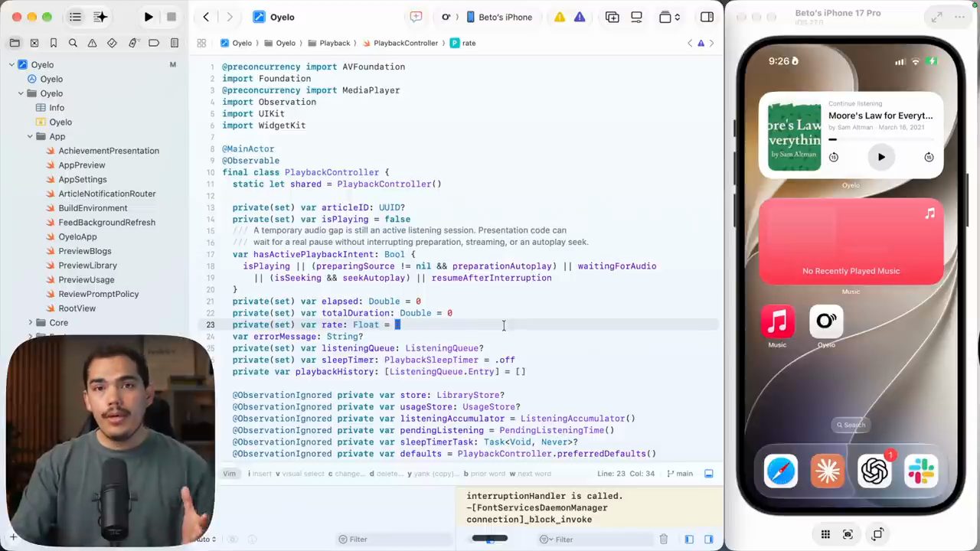Click the purple runtime issue indicator
This screenshot has height=551, width=980.
[580, 17]
